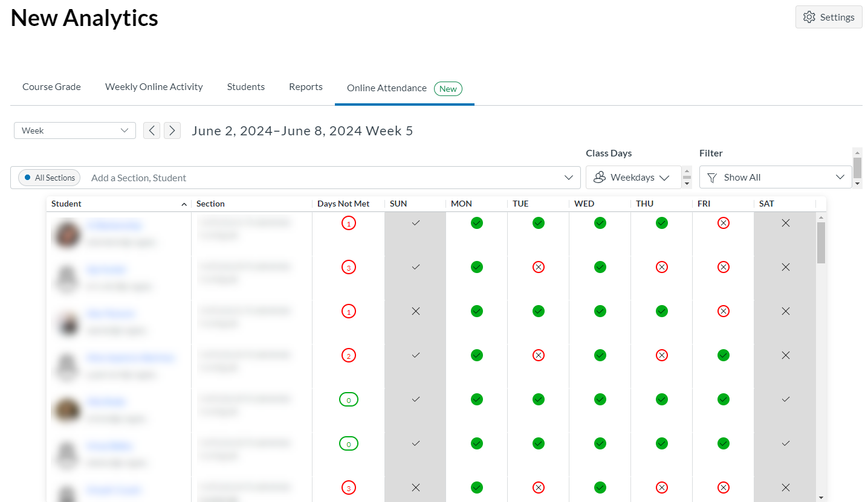Open the Show All filter dropdown
Viewport: 868px width, 502px height.
[x=775, y=178]
